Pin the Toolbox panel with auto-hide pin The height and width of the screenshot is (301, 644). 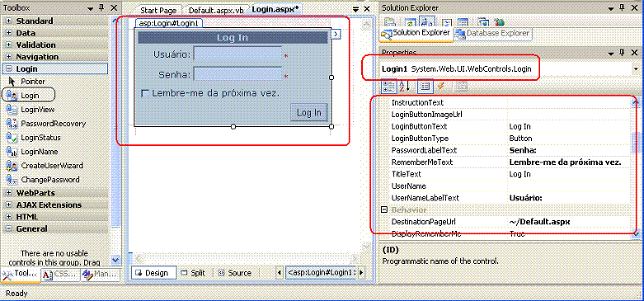[x=101, y=7]
